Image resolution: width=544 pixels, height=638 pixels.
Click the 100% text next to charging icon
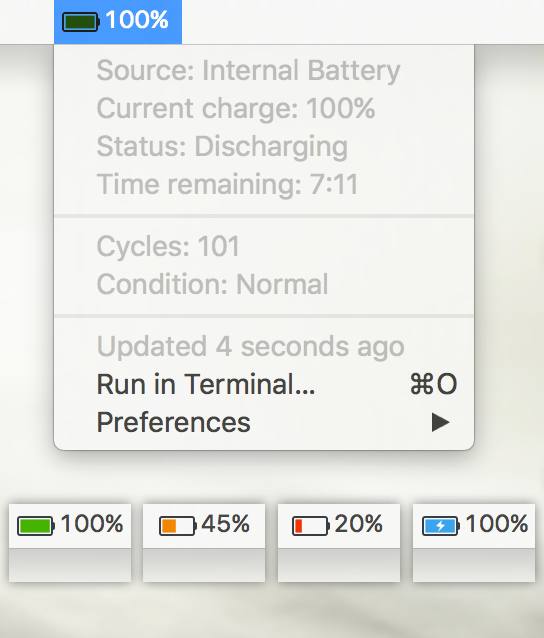(497, 523)
